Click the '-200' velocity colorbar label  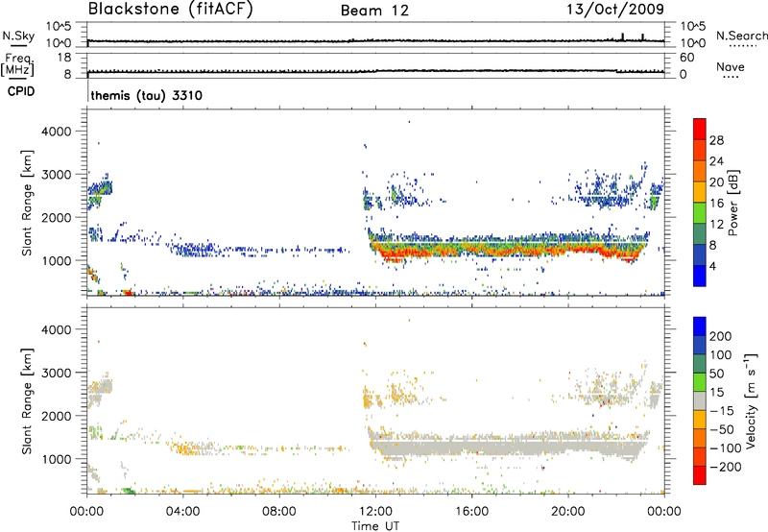pyautogui.click(x=725, y=467)
